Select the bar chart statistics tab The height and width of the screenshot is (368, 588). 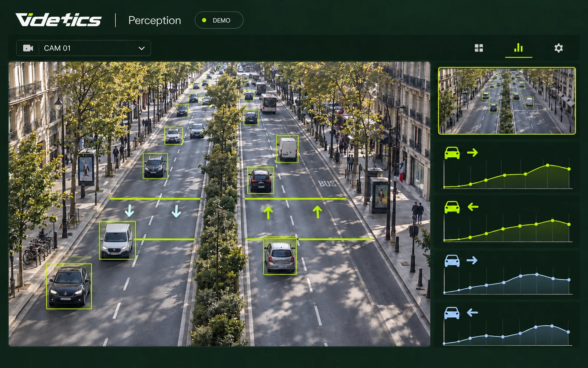518,47
